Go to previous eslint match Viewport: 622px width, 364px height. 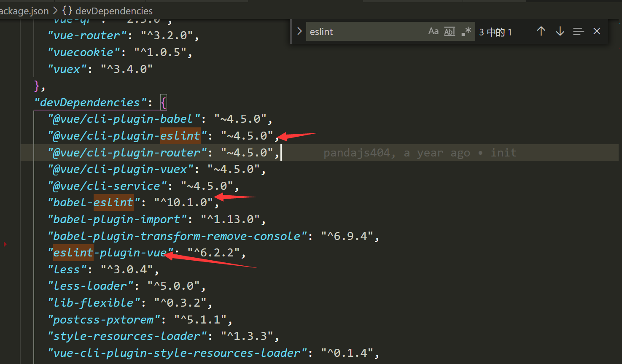(541, 31)
